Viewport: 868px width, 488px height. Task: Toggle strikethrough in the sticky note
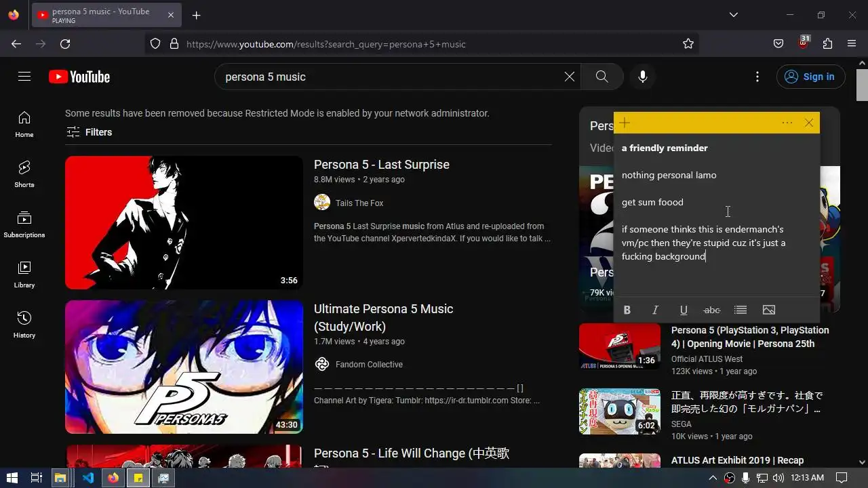712,310
